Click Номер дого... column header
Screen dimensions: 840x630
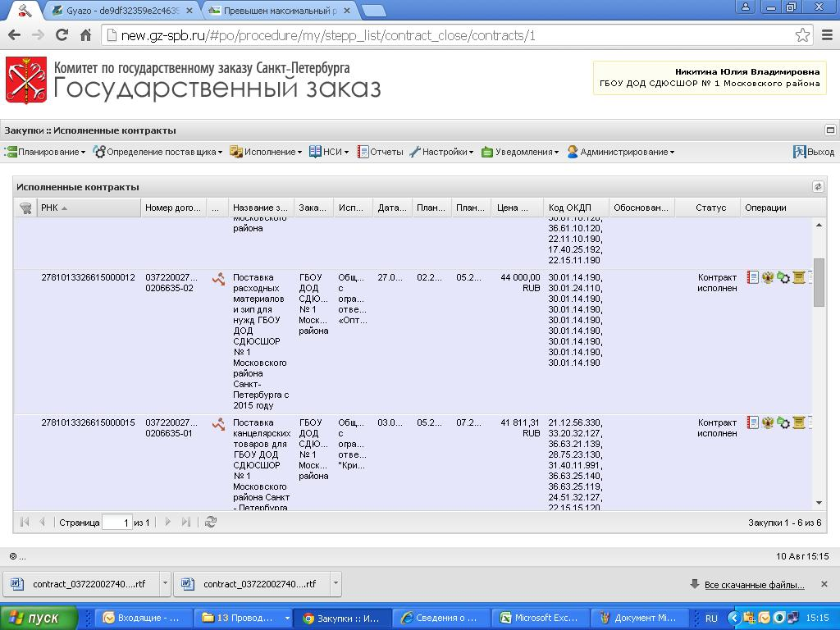click(174, 208)
